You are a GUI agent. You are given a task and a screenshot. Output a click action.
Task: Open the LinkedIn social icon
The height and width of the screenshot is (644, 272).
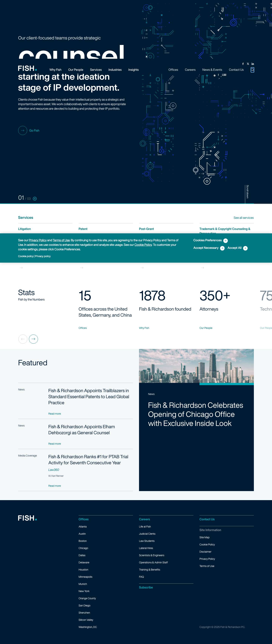tap(253, 64)
